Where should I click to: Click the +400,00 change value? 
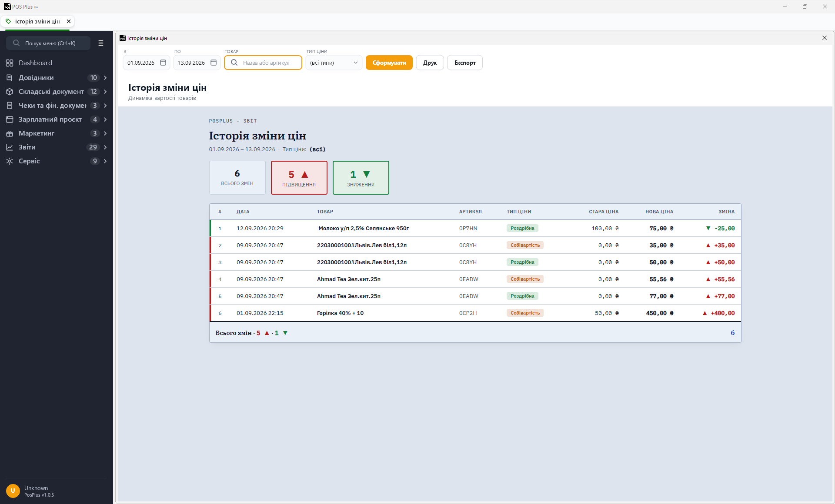[722, 313]
